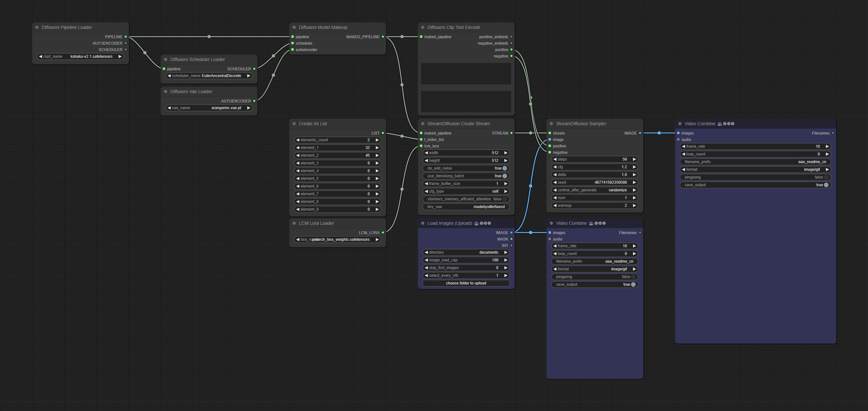Toggle do_add_noise in Create Stream node
The width and height of the screenshot is (868, 411).
coord(504,168)
